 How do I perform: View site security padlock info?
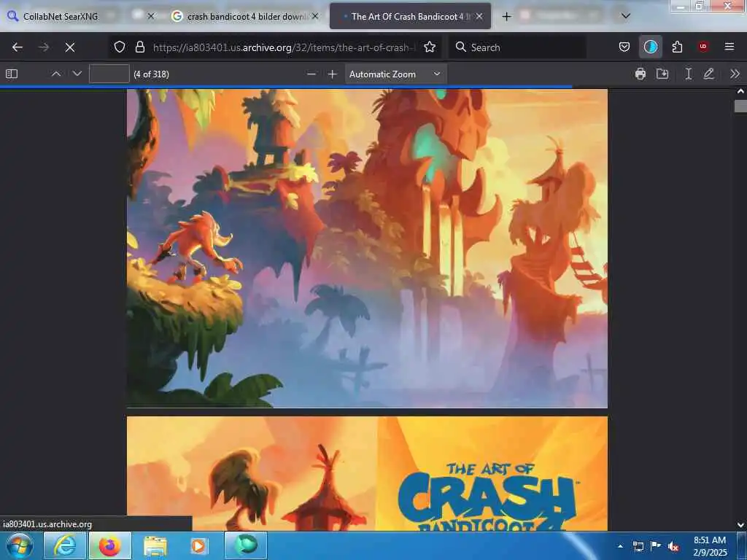click(x=139, y=47)
